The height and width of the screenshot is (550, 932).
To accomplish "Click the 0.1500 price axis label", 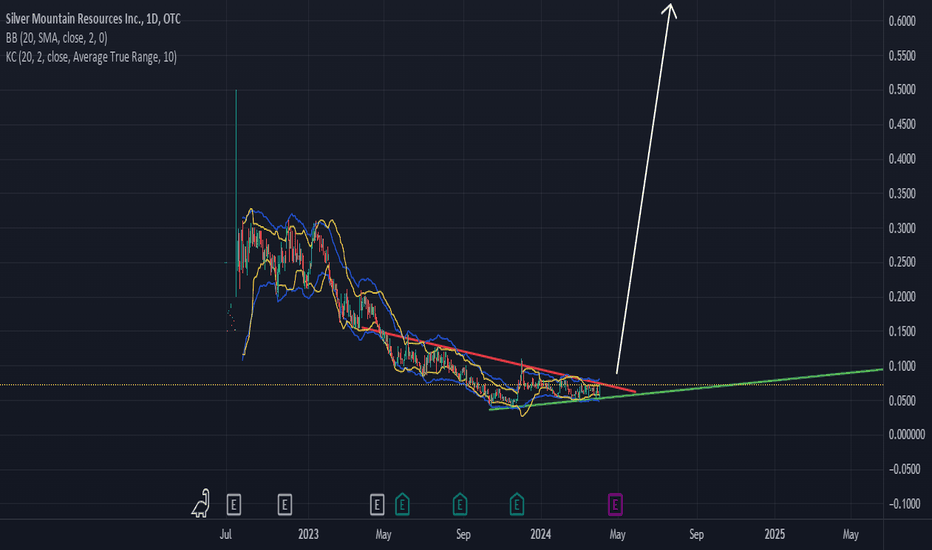I will [x=902, y=331].
